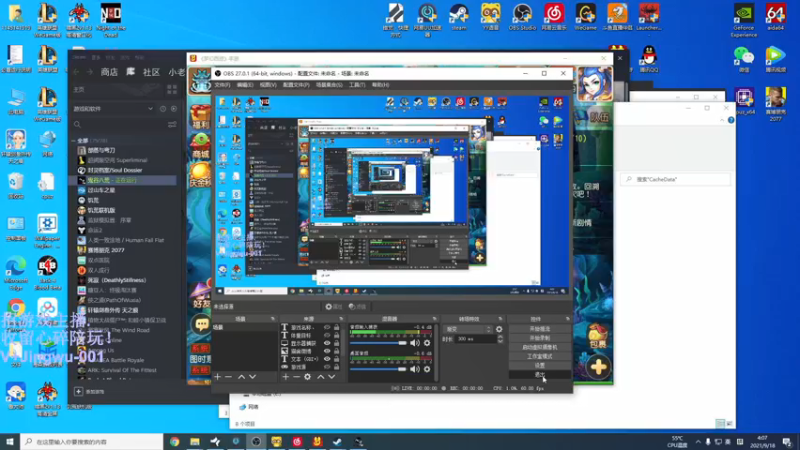This screenshot has width=800, height=450.
Task: Open the 渐变 scene transition dropdown
Action: [x=467, y=330]
